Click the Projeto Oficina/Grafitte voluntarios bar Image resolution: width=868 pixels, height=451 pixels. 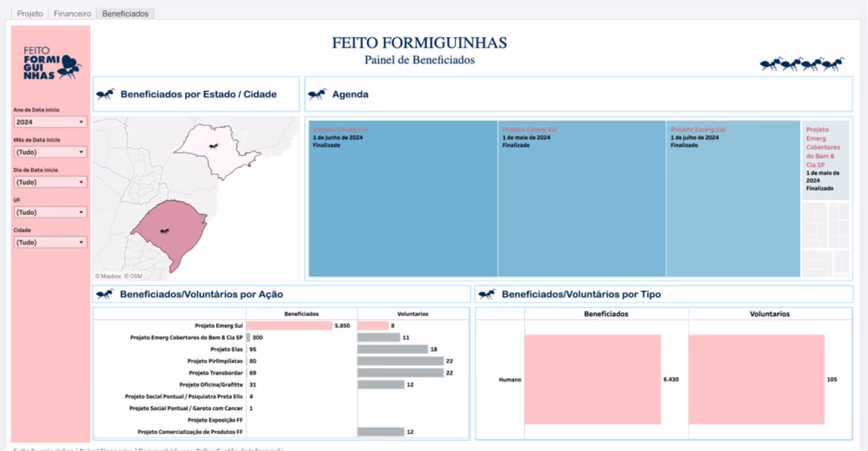click(x=381, y=384)
